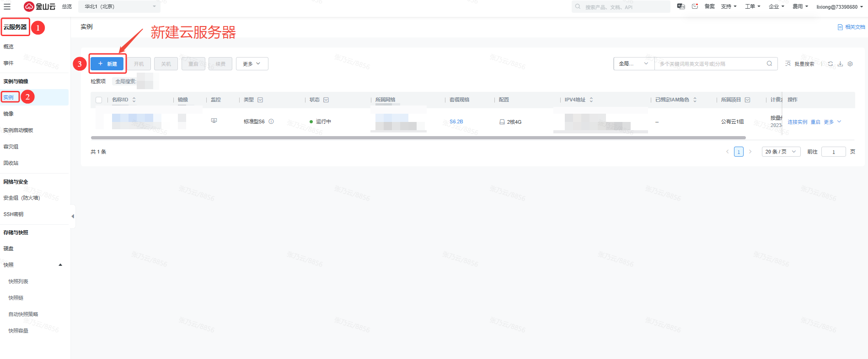
Task: Open the hamburger navigation menu
Action: pyautogui.click(x=7, y=6)
